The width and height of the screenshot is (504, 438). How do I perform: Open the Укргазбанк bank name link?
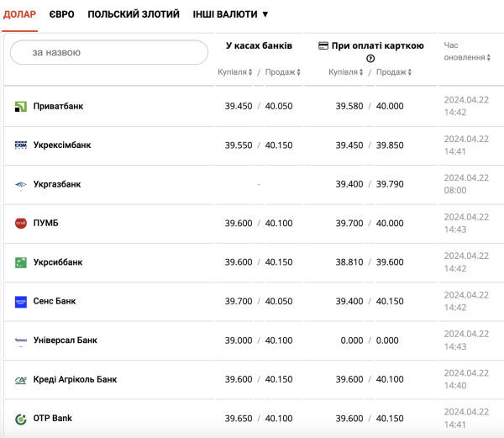click(x=57, y=184)
